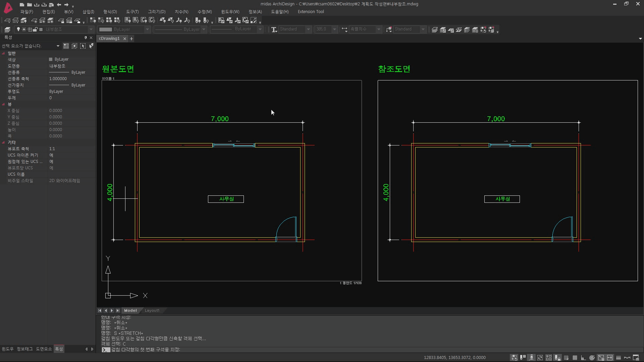Collapse the 기타 section in properties
644x362 pixels.
click(x=3, y=142)
